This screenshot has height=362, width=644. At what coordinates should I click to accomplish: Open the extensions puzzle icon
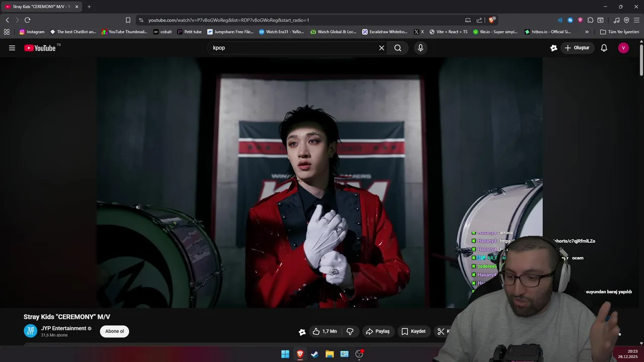click(590, 20)
